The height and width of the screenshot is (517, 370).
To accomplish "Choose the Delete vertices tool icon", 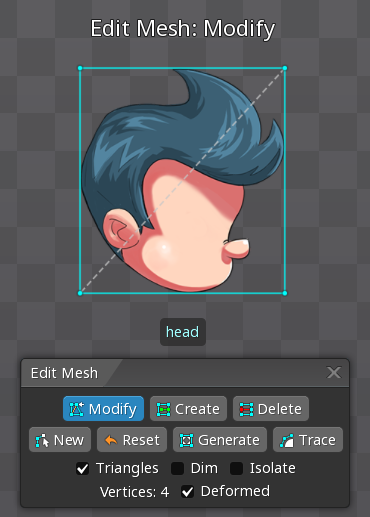I will (x=246, y=409).
